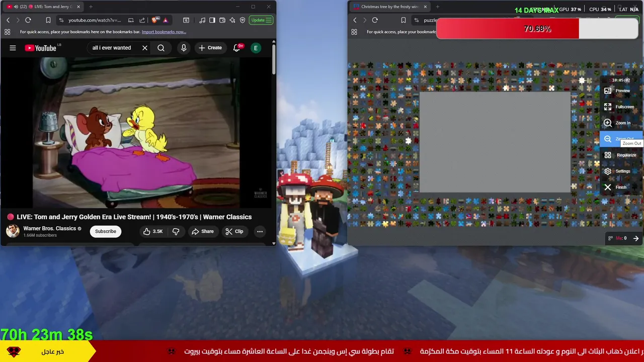Bookmark the YouTube page

[48, 20]
